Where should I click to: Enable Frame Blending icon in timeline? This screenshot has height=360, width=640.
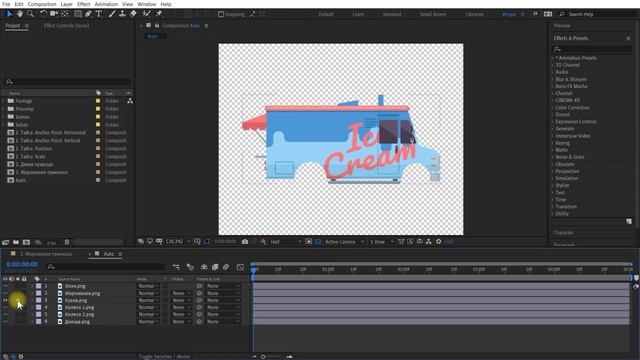[215, 267]
